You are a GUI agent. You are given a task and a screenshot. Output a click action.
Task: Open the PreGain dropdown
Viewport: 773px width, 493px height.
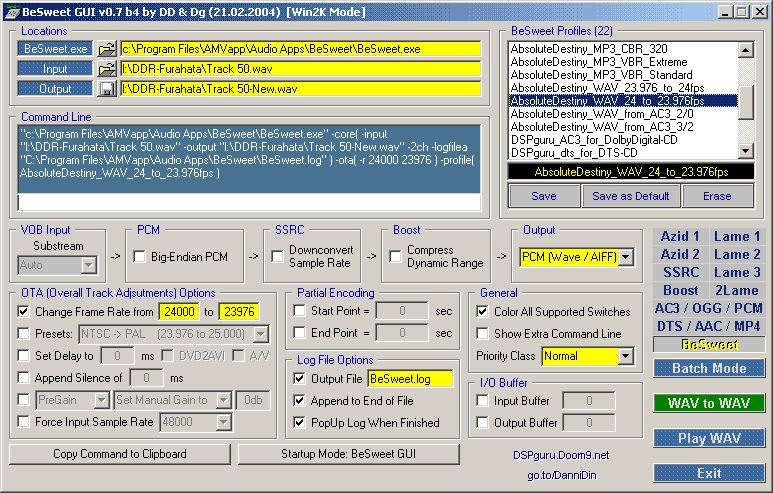tap(102, 400)
